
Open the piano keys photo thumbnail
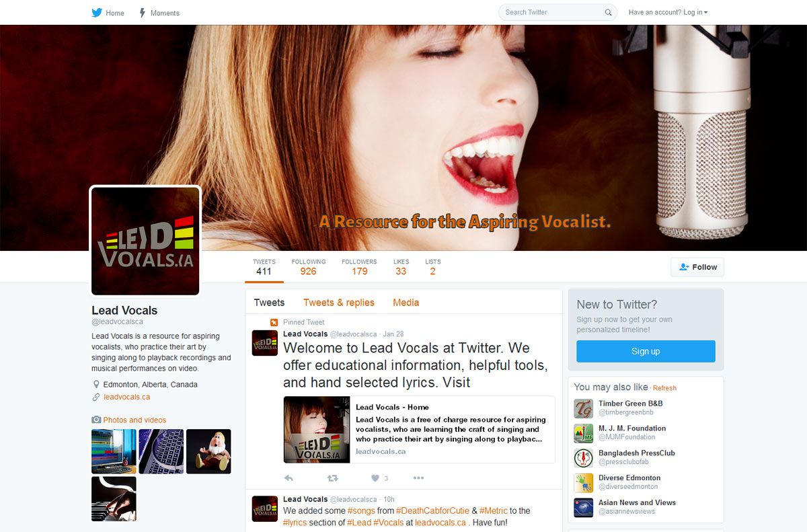pyautogui.click(x=114, y=499)
